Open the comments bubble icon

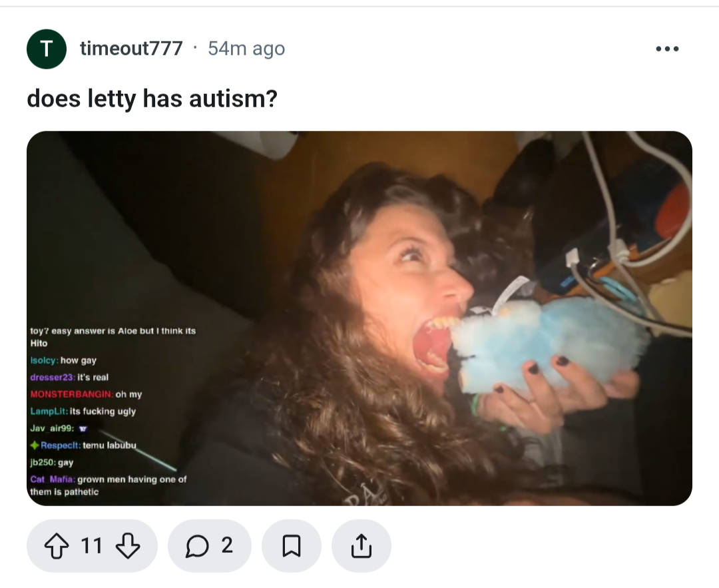click(x=197, y=546)
